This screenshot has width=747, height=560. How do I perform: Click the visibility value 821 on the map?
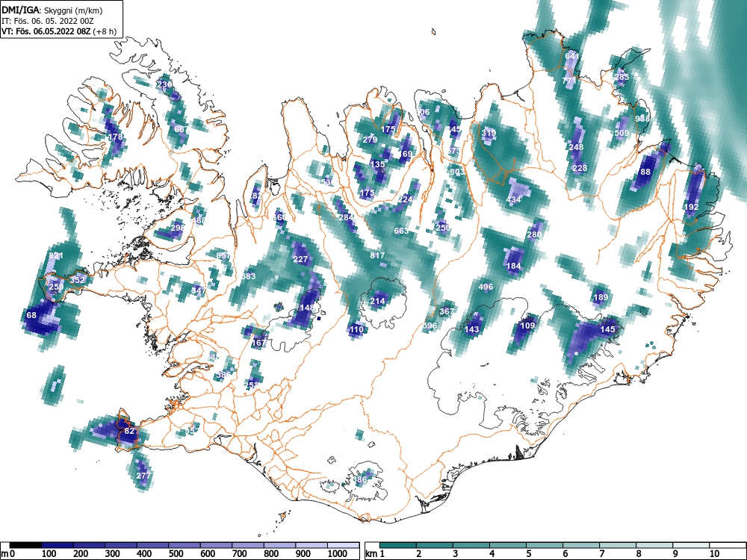pyautogui.click(x=56, y=255)
